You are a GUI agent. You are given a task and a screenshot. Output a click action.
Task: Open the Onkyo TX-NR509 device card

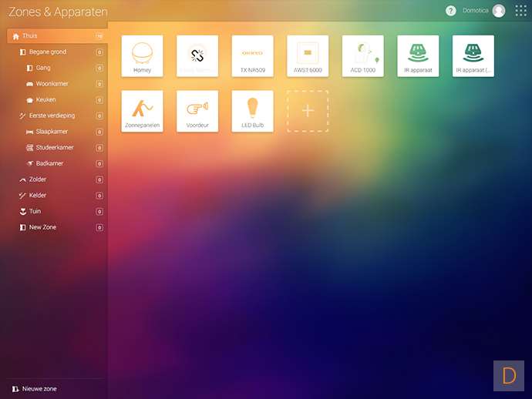[x=252, y=56]
